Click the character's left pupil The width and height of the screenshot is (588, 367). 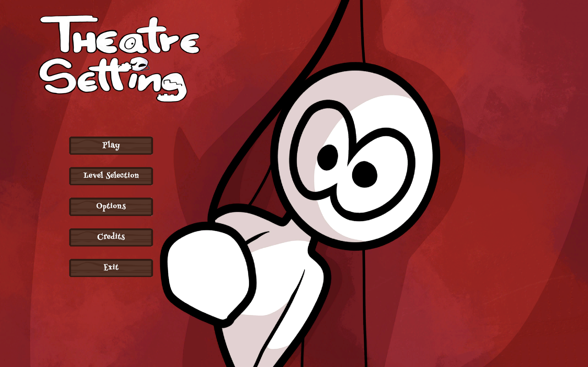[x=327, y=157]
